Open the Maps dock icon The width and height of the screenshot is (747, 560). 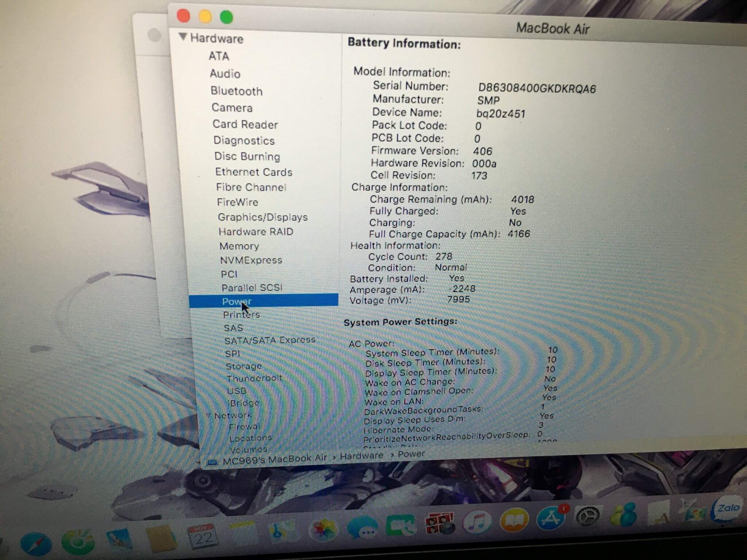[283, 530]
